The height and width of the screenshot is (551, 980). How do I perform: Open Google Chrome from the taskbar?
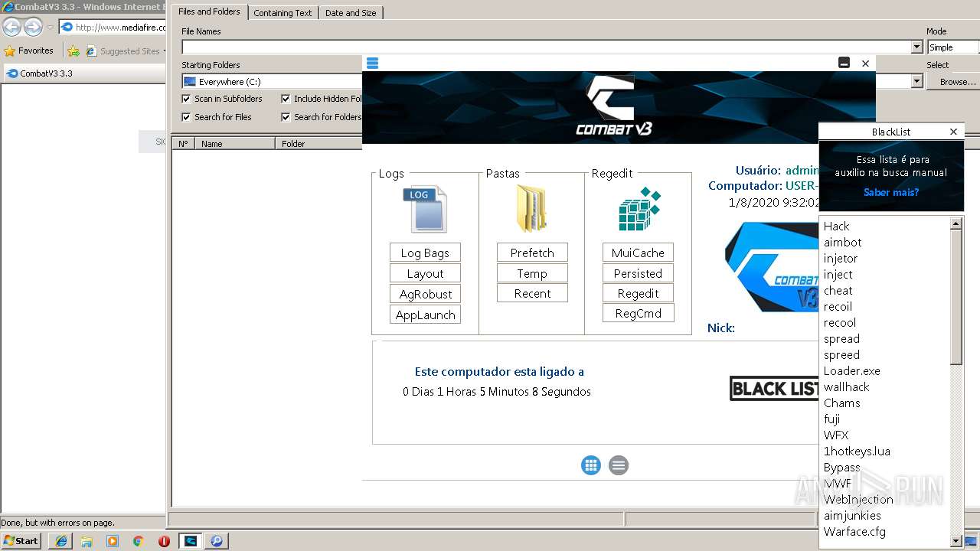pyautogui.click(x=138, y=541)
